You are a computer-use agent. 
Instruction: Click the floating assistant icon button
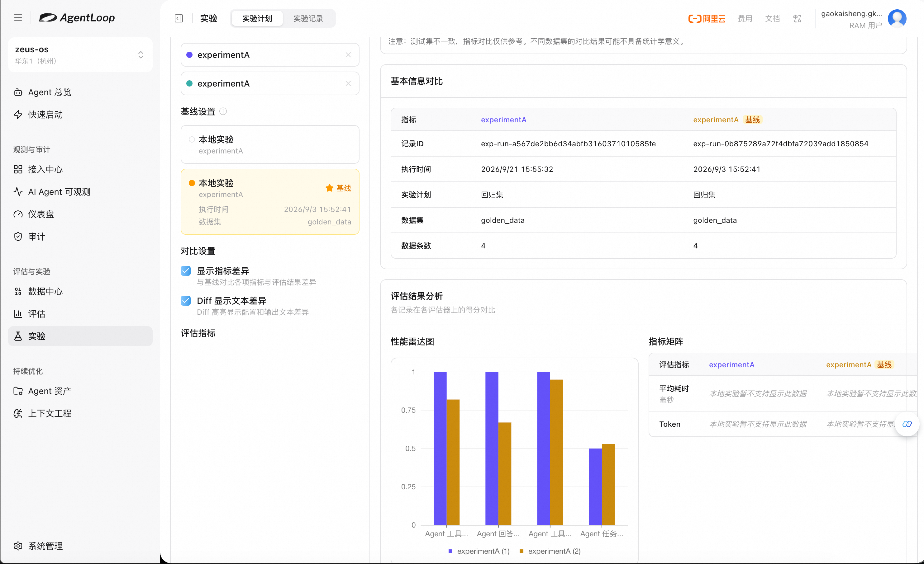coord(907,424)
